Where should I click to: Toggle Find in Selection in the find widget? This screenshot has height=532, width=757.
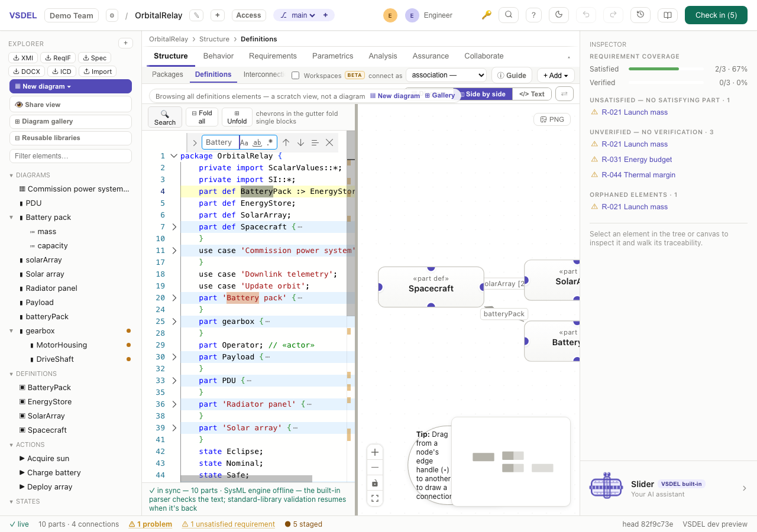[315, 142]
